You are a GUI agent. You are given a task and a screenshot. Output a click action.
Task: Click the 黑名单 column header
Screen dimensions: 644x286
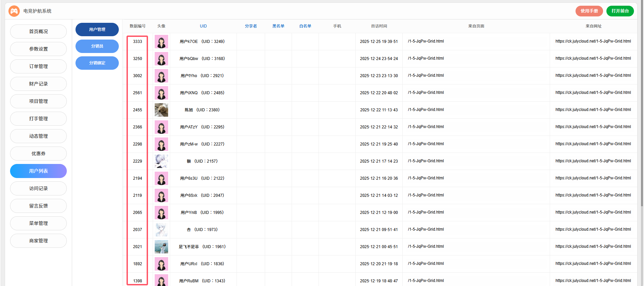[x=278, y=26]
